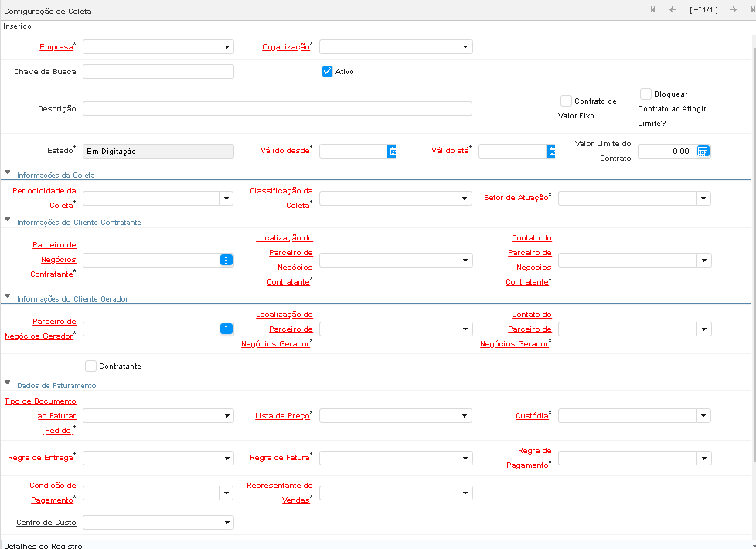Screen dimensions: 756x549
Task: Open calendar picker for Válido desde
Action: pyautogui.click(x=392, y=152)
